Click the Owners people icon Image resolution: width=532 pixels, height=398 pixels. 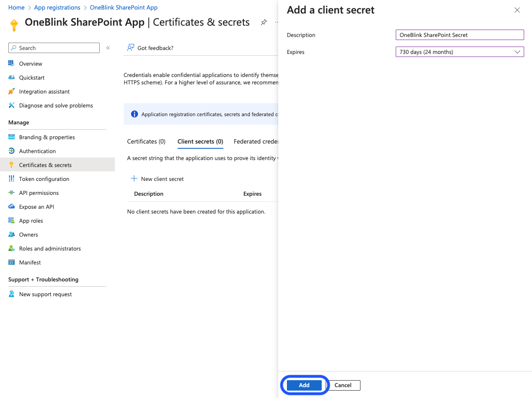coord(11,234)
